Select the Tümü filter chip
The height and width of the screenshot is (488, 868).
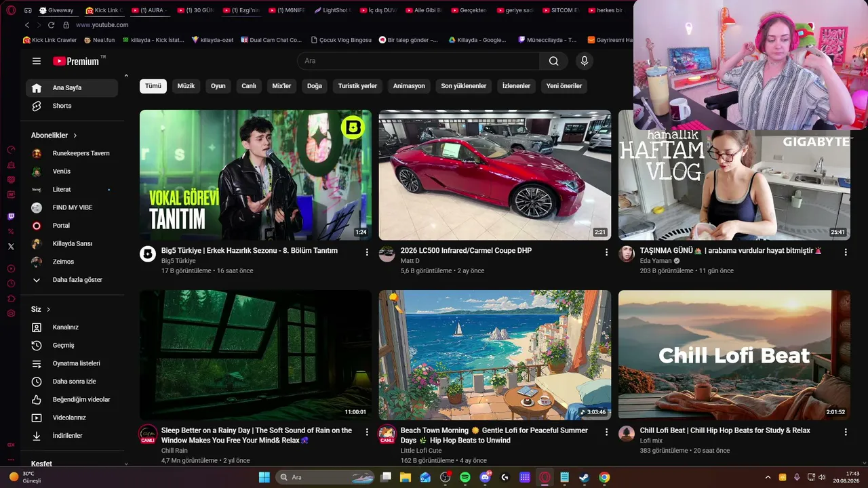153,86
